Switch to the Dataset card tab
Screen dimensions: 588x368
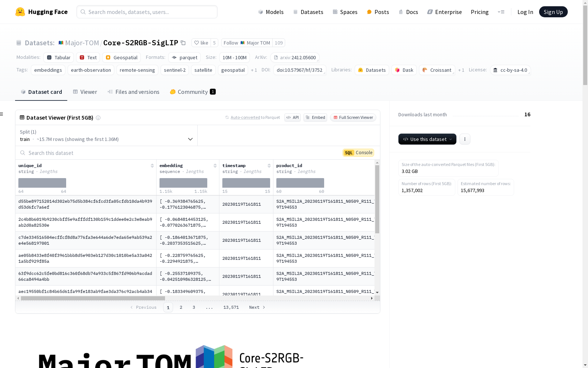[41, 92]
